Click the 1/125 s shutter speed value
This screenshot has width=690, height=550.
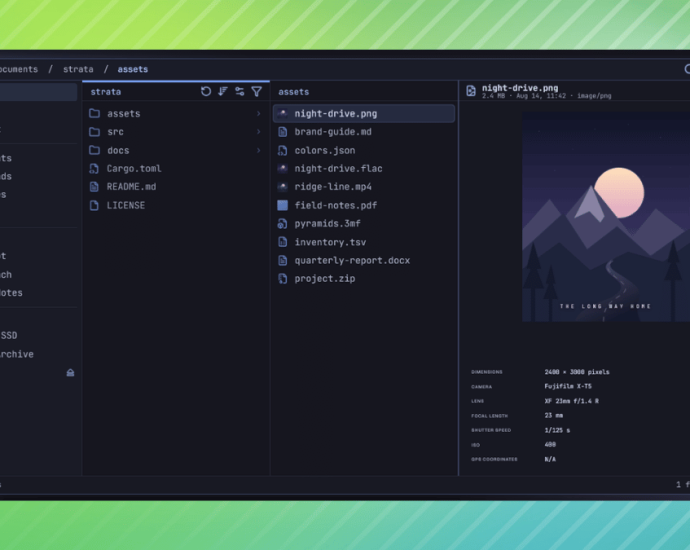point(557,430)
